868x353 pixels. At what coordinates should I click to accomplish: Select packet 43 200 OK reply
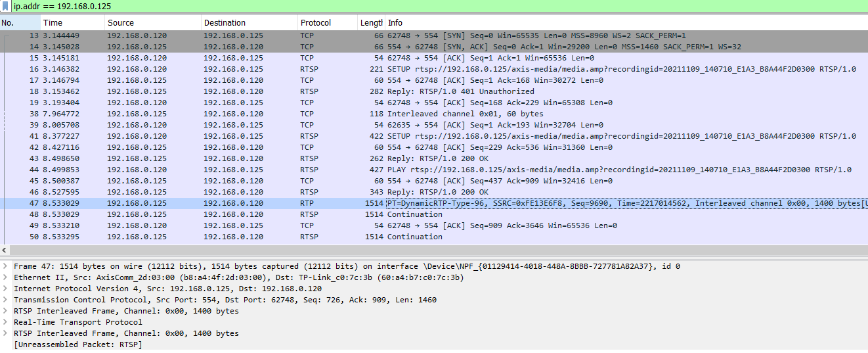click(434, 158)
